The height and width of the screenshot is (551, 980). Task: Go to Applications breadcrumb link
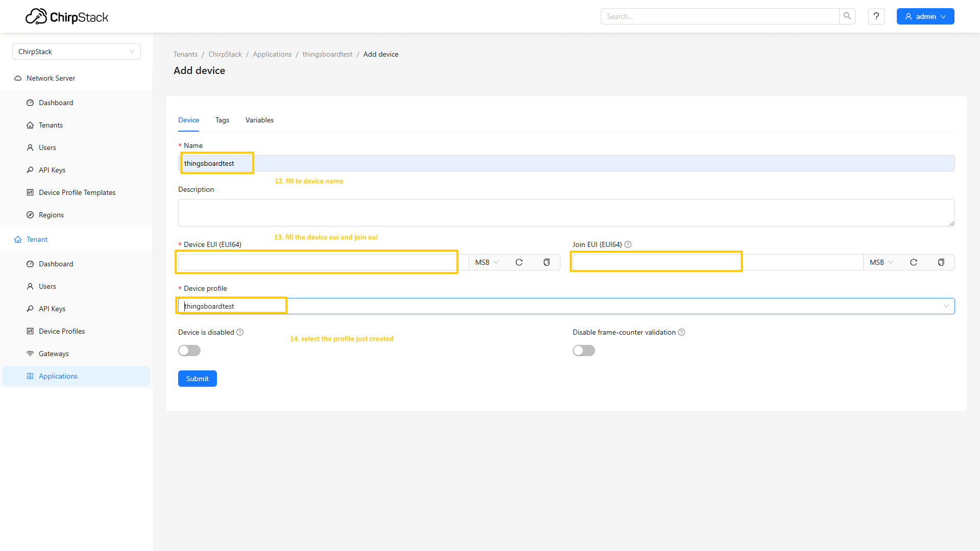point(272,54)
